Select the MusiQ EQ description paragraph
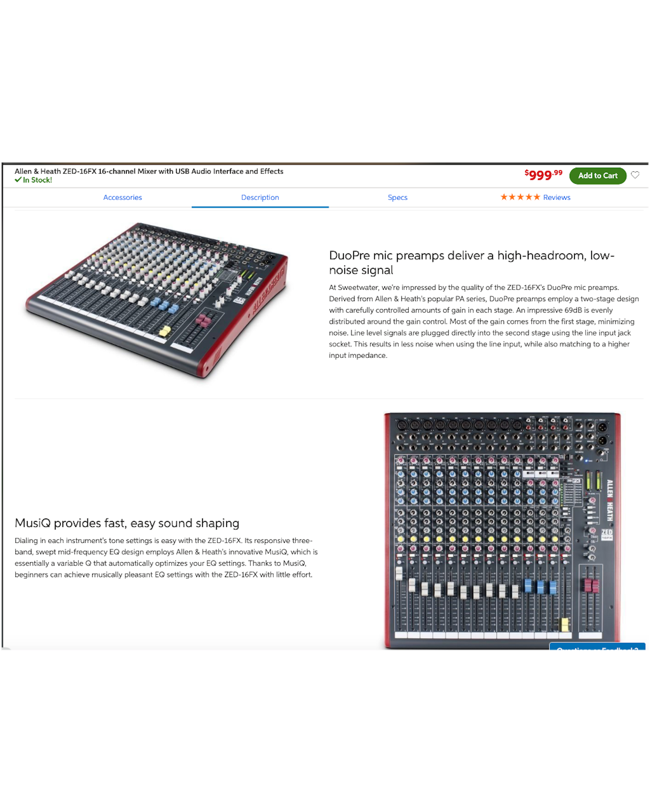This screenshot has width=650, height=812. pyautogui.click(x=166, y=557)
